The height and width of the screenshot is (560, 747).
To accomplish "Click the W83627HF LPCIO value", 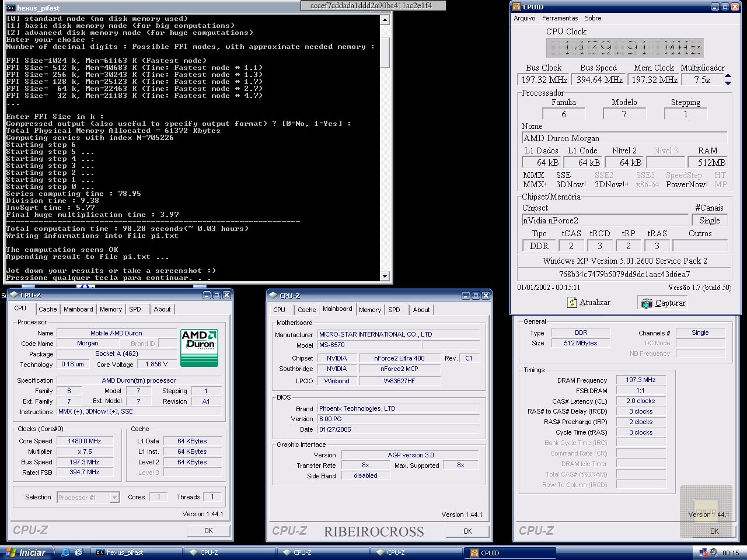I will (x=399, y=381).
